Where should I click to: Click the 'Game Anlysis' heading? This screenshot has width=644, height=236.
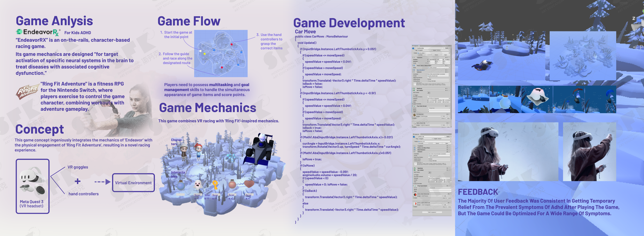coord(54,21)
